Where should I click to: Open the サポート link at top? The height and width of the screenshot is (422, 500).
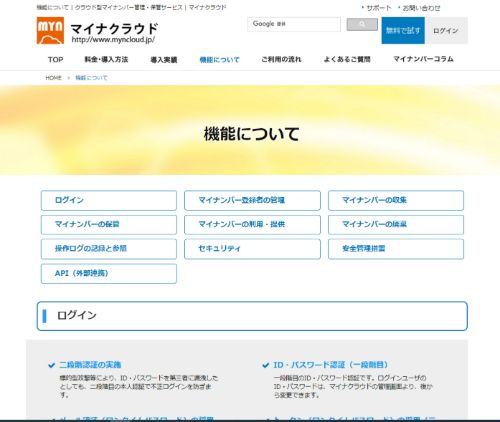(x=379, y=8)
